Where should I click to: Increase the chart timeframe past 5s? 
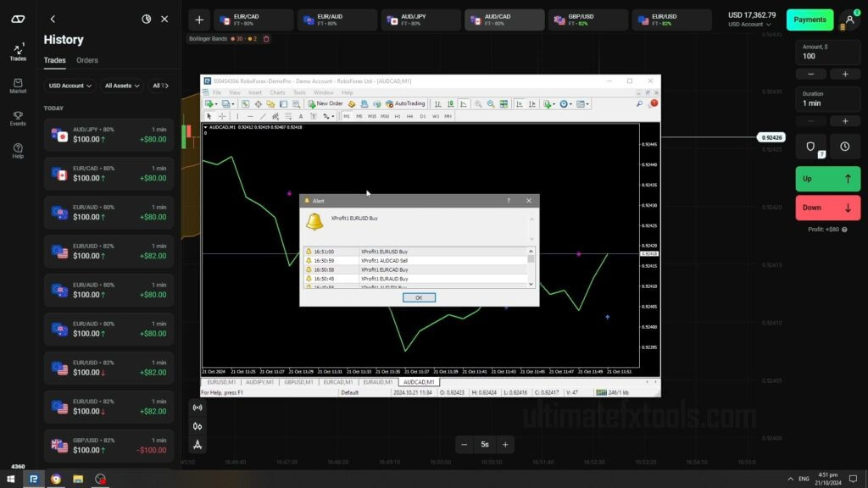pos(504,444)
